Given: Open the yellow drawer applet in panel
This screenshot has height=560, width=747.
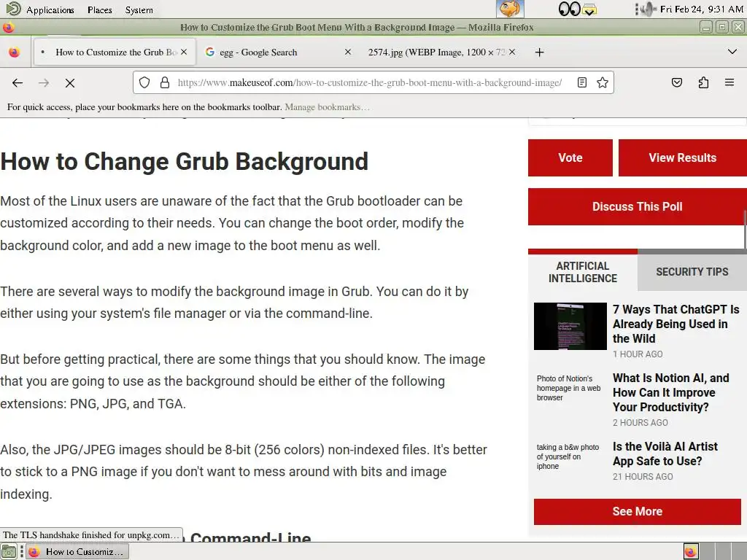Looking at the screenshot, I should (589, 9).
